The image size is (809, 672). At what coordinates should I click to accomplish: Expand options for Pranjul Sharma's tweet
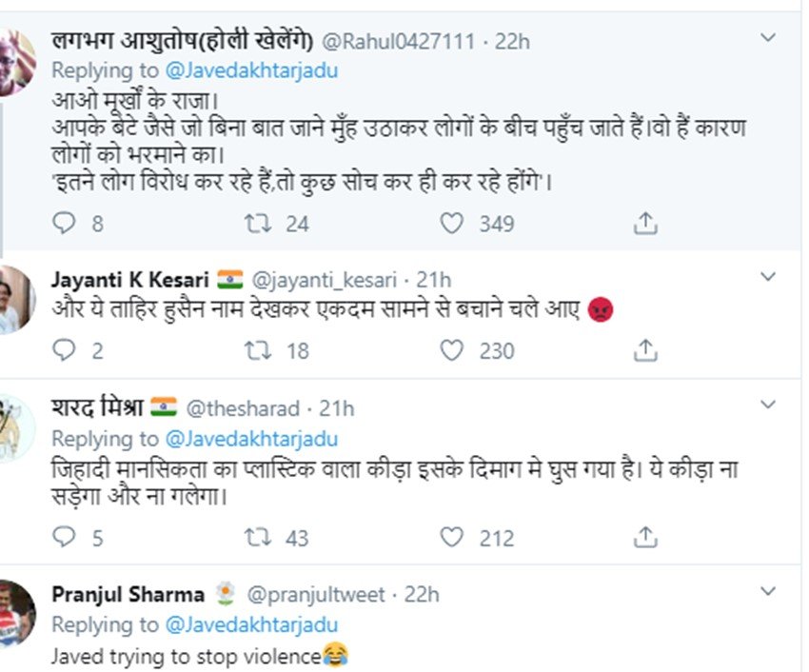tap(769, 591)
